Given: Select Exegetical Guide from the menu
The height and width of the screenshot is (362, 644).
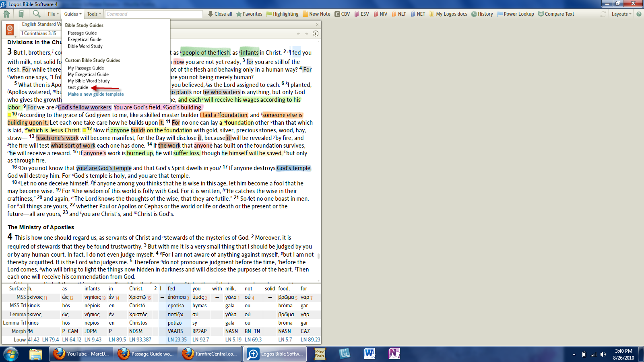Looking at the screenshot, I should 85,39.
